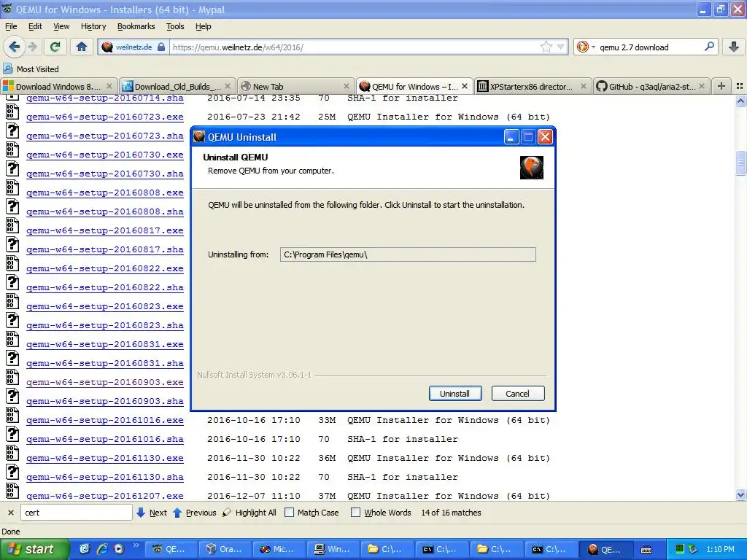Click the weilnetz.de site identity icon
This screenshot has width=747, height=560.
[x=107, y=47]
